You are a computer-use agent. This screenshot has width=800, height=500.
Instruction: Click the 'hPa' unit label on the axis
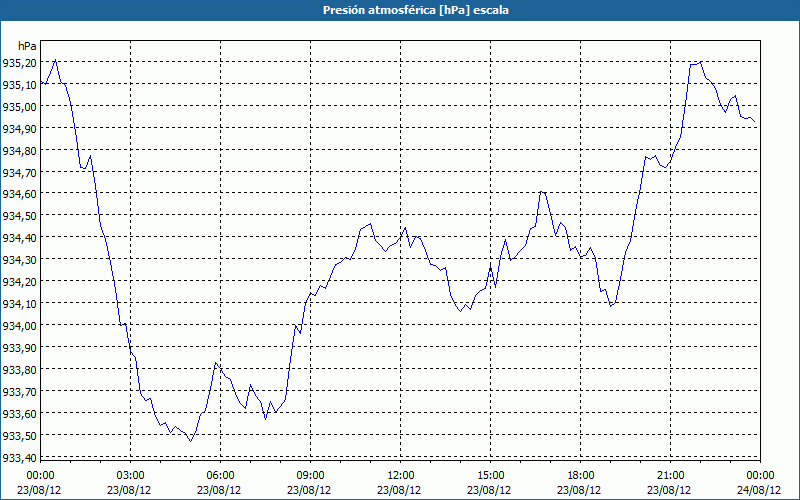pos(27,46)
